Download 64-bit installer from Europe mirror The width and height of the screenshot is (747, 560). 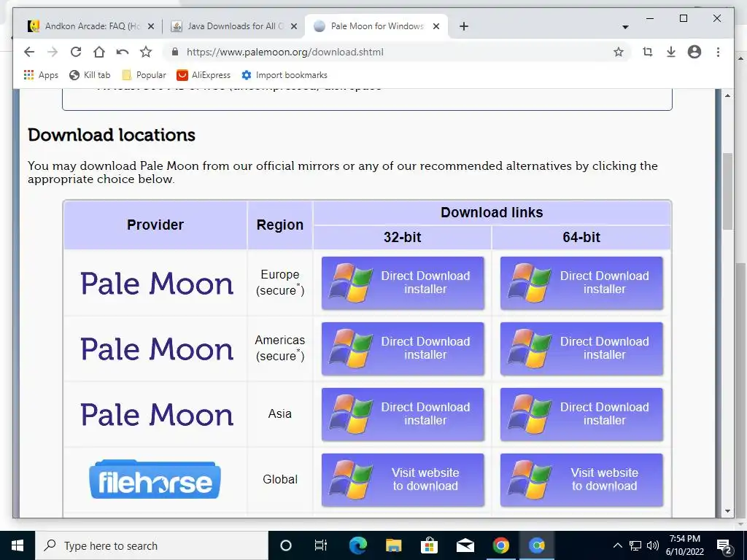pos(581,283)
